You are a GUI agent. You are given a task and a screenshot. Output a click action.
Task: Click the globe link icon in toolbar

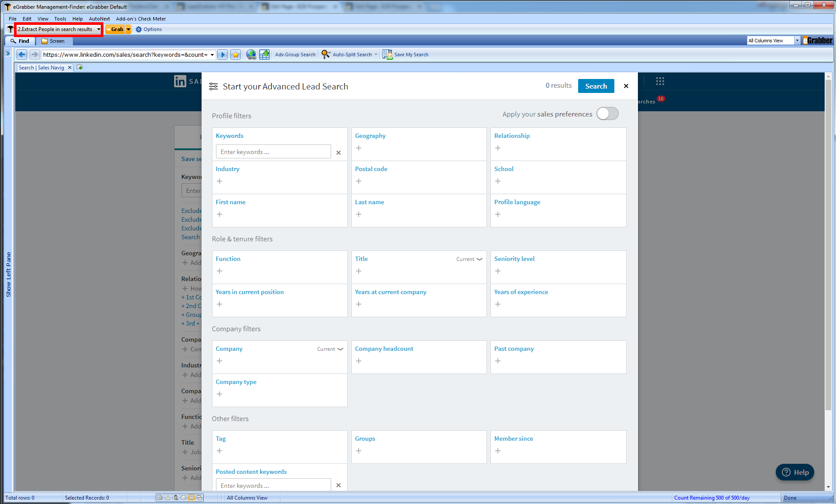(x=251, y=55)
